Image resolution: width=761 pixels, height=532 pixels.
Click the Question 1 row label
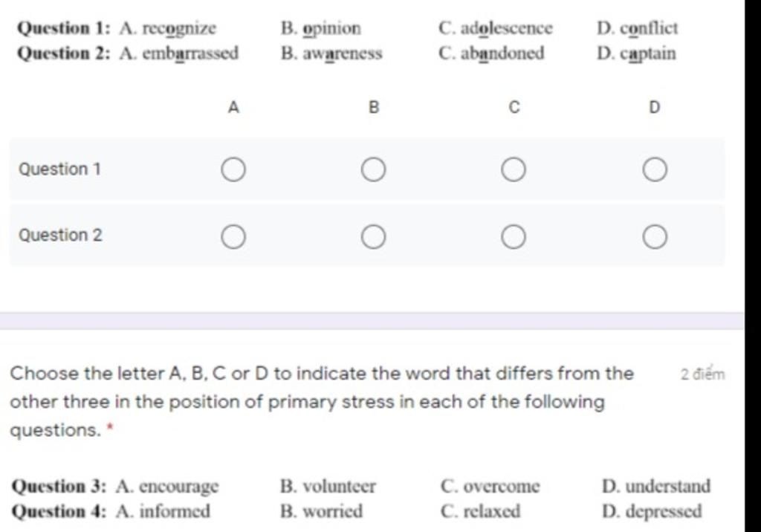point(59,169)
